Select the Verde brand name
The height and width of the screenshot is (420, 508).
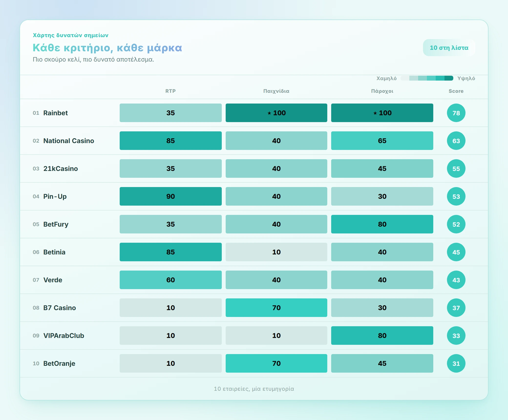pyautogui.click(x=53, y=280)
